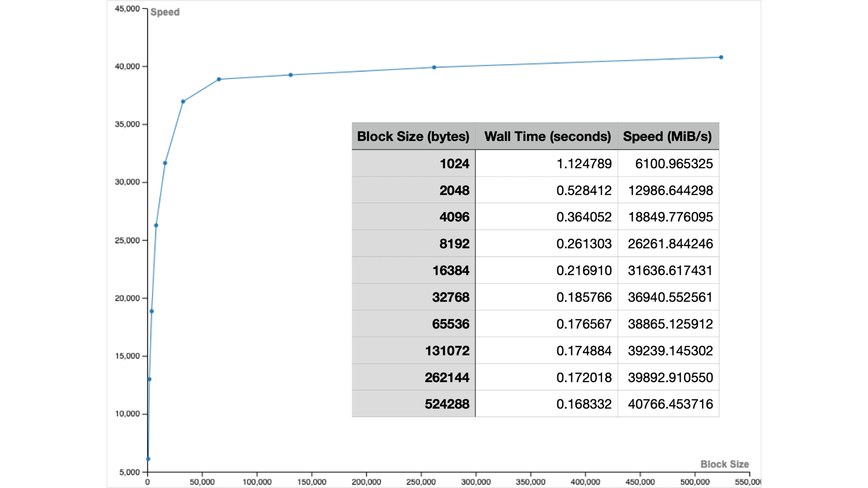Select the 1024 block size row cell
The height and width of the screenshot is (488, 868).
pos(454,164)
